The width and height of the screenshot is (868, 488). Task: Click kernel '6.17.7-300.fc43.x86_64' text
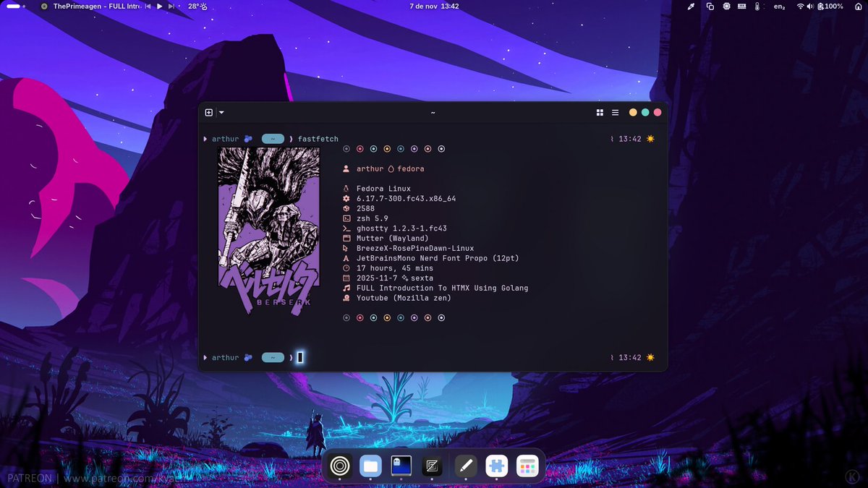tap(407, 198)
